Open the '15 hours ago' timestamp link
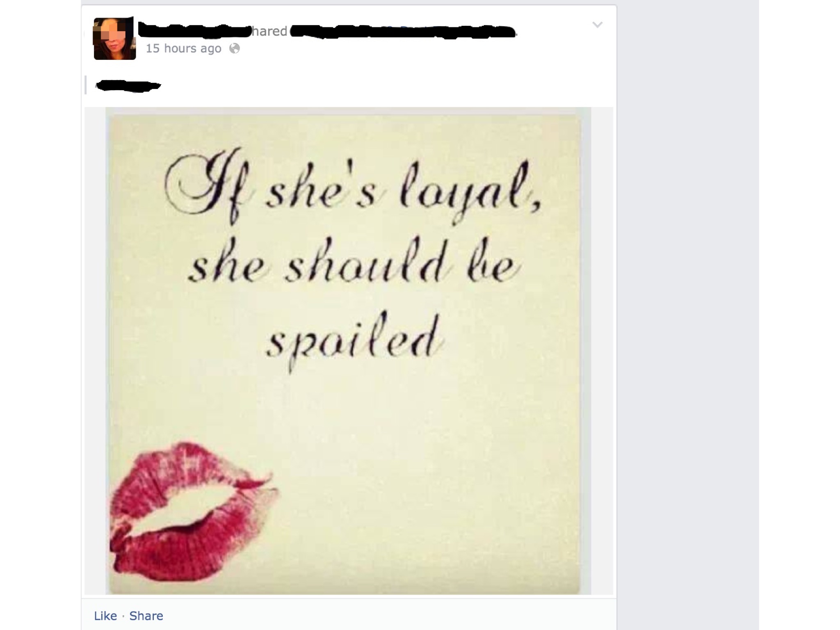840x630 pixels. pyautogui.click(x=184, y=48)
